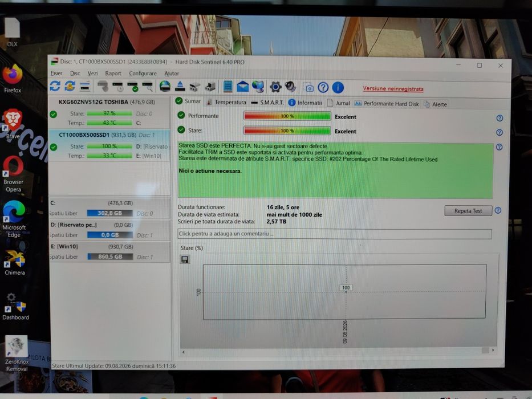Open the Microsoft Edge desktop shortcut
Image resolution: width=532 pixels, height=399 pixels.
coord(14,219)
